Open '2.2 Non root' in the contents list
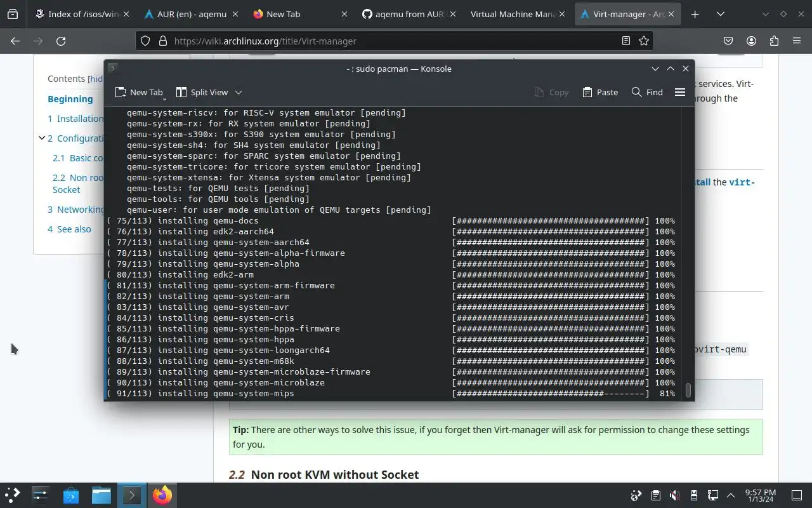 [x=78, y=184]
